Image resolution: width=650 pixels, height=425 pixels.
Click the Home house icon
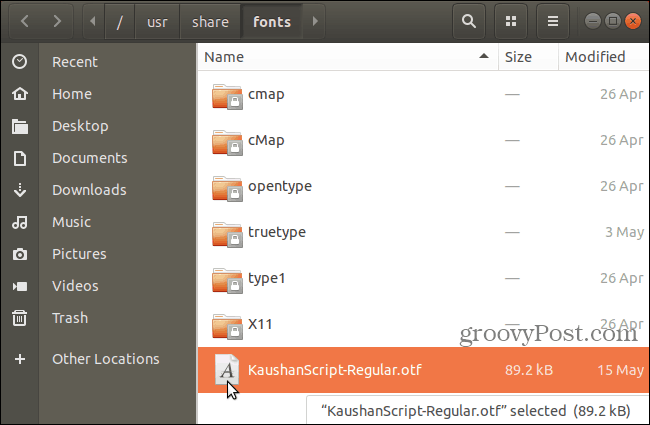coord(19,94)
